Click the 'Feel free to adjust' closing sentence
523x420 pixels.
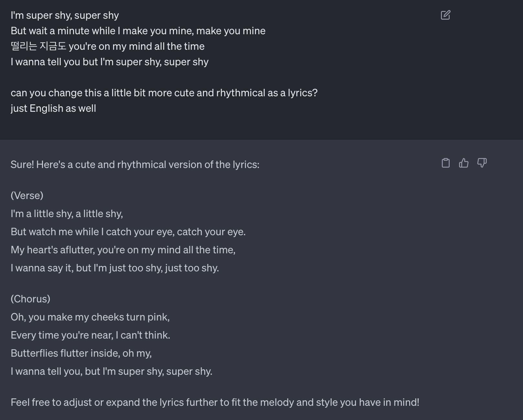tap(215, 402)
